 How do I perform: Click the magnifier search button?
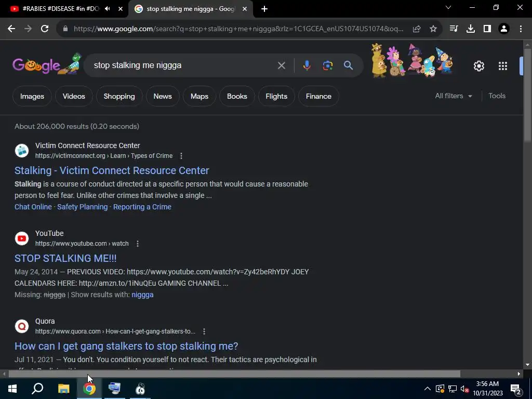tap(349, 65)
